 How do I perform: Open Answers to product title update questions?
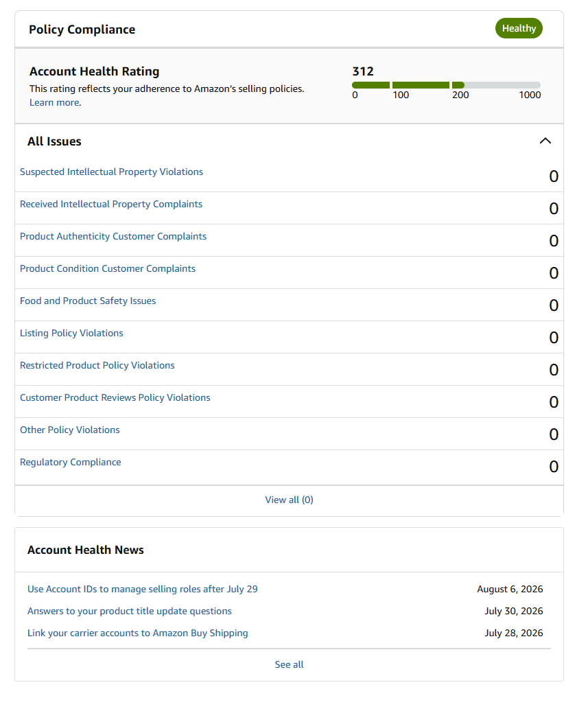130,611
